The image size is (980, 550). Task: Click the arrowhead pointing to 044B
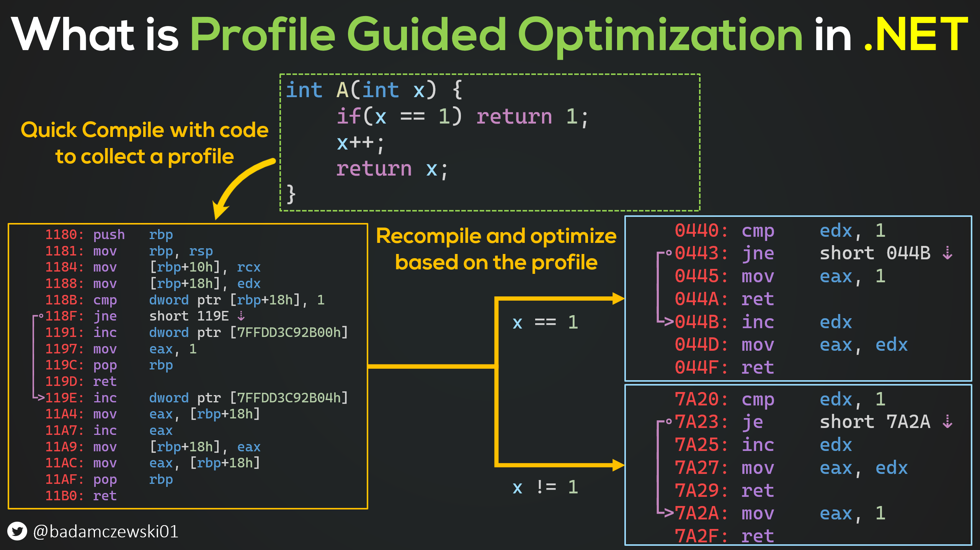(668, 322)
